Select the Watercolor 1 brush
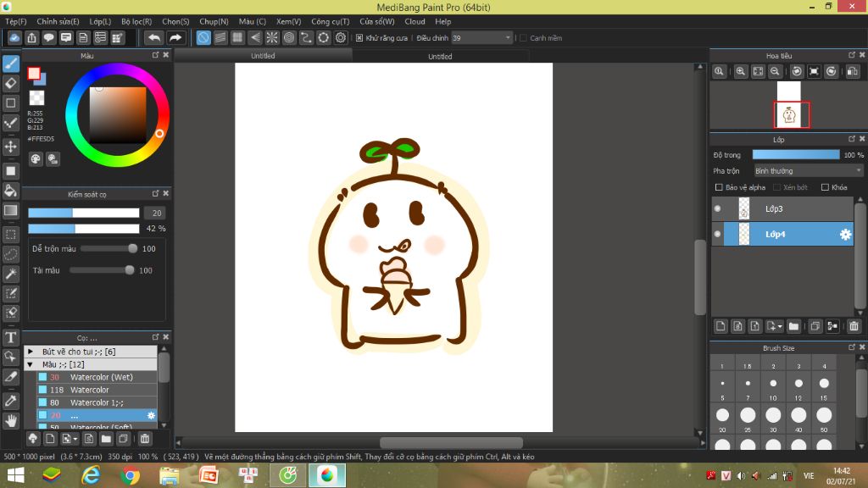This screenshot has height=488, width=868. [97, 402]
